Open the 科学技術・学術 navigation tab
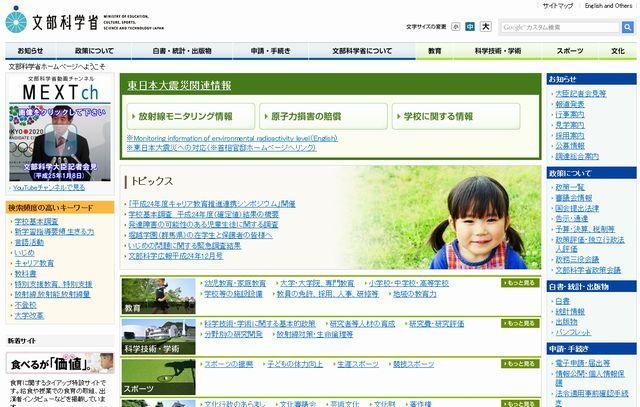Image resolution: width=640 pixels, height=407 pixels. tap(498, 51)
